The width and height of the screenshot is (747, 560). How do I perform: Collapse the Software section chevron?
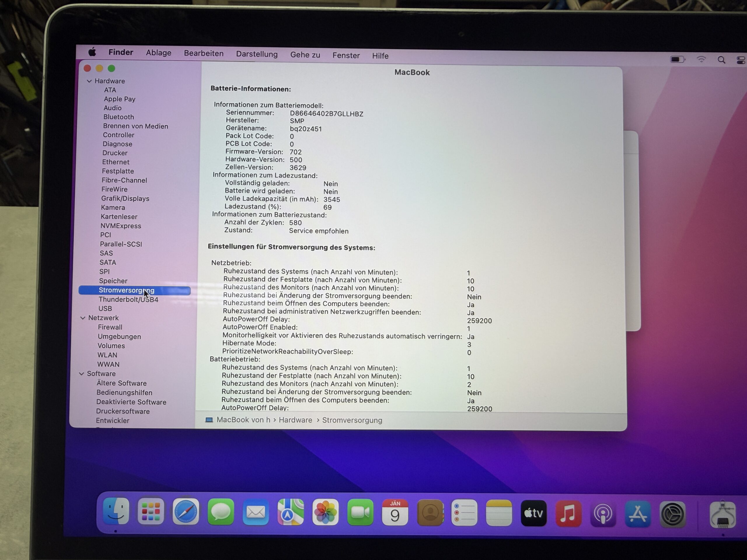tap(81, 374)
